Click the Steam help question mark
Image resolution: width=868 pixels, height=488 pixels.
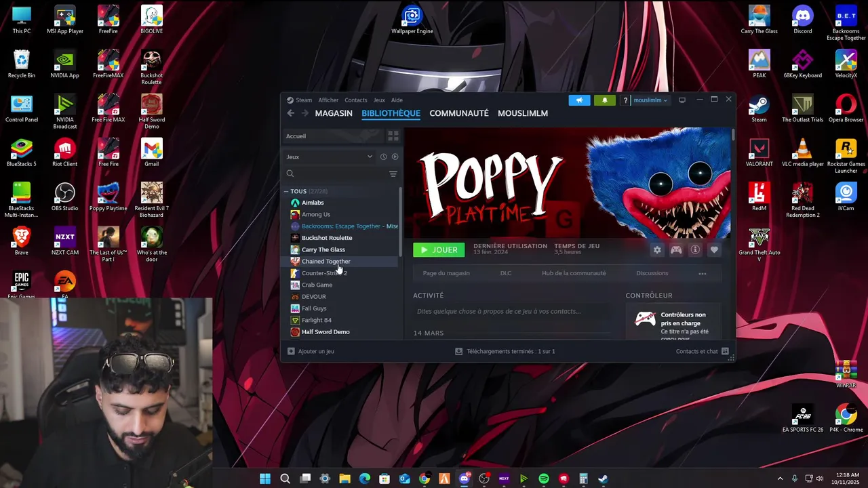(626, 100)
